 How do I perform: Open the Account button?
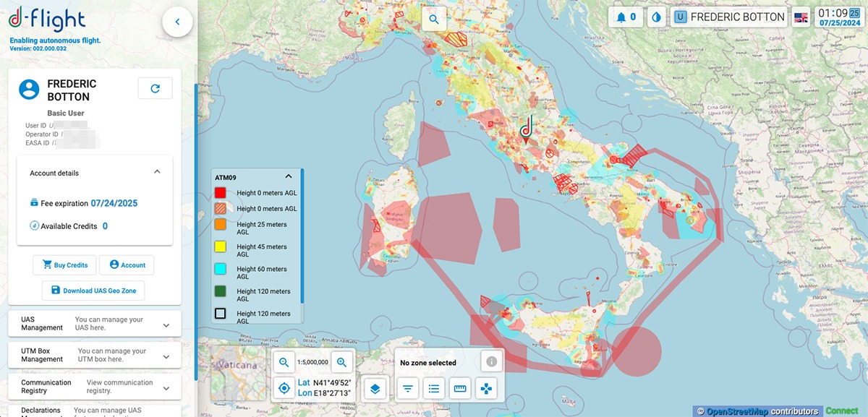[127, 265]
